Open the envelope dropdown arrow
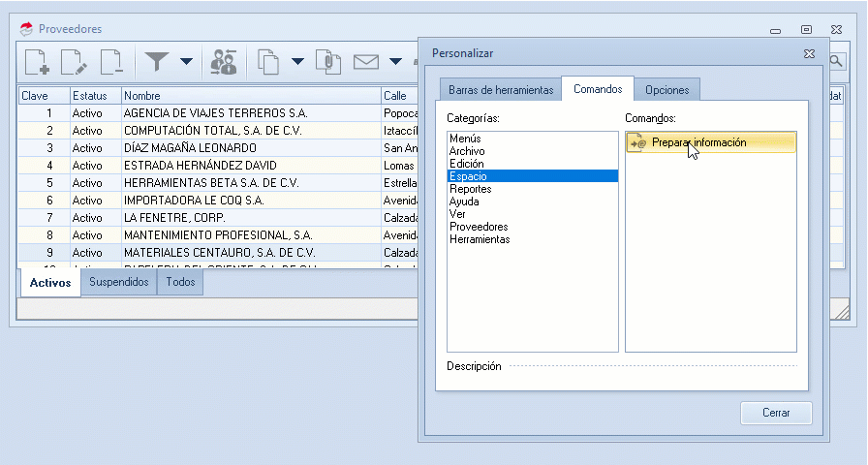868x465 pixels. (394, 63)
